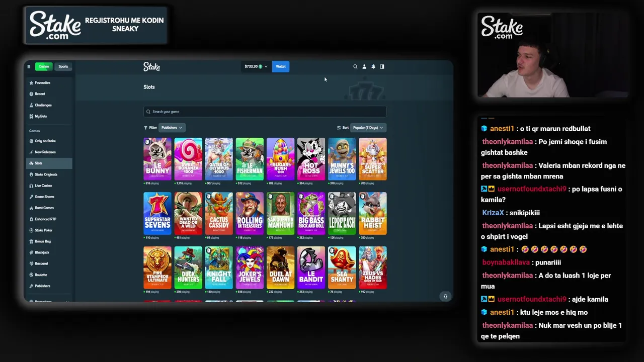The image size is (644, 362).
Task: Open the Gates of Olympus 1000 slot
Action: (219, 159)
